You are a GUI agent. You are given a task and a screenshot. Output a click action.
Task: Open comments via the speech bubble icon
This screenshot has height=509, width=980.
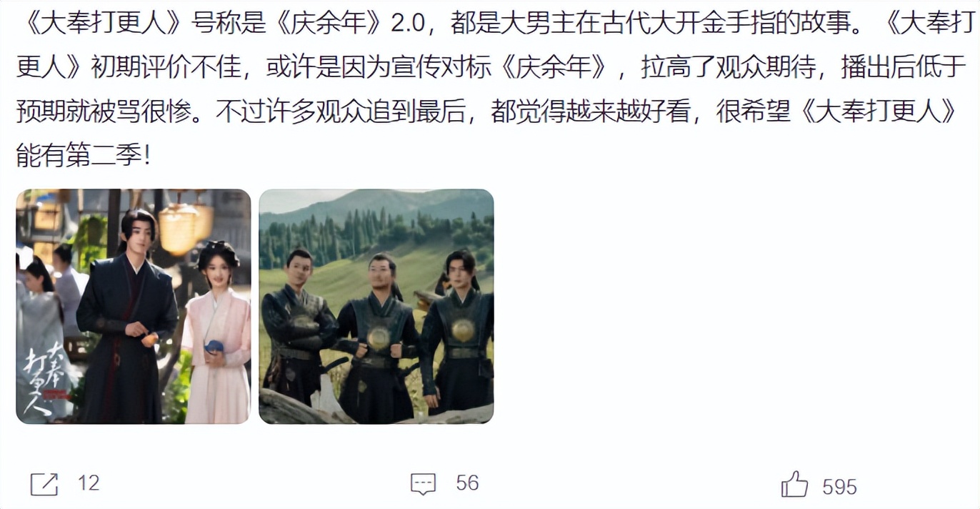coord(423,484)
